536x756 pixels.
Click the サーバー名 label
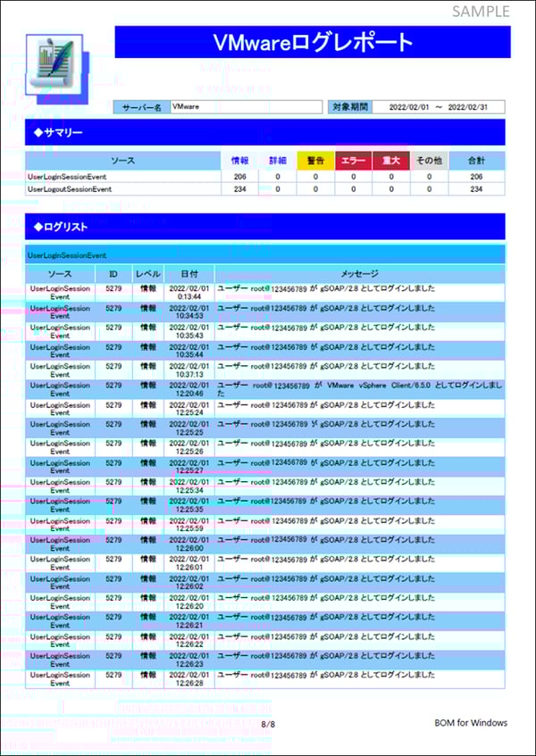tap(142, 107)
